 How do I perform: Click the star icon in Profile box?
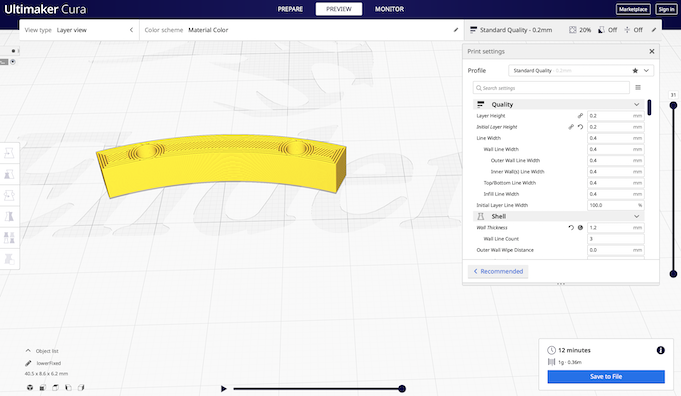[x=635, y=70]
